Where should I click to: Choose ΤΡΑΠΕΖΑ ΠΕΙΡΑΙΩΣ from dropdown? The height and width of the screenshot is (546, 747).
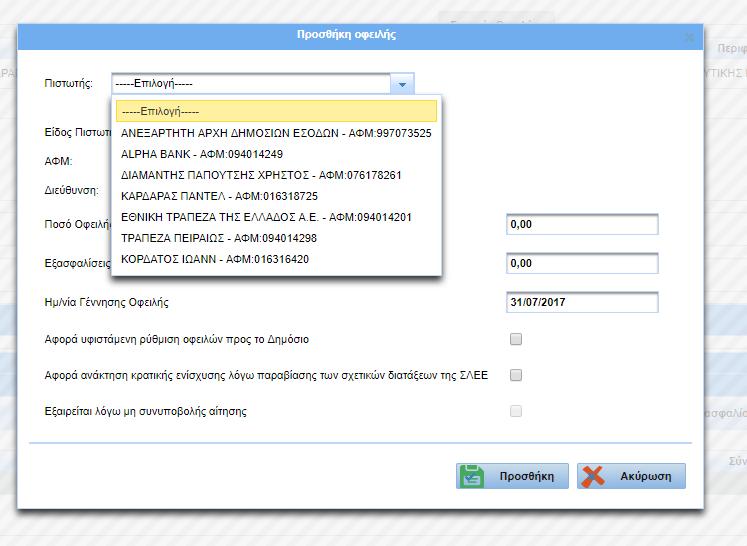point(276,238)
